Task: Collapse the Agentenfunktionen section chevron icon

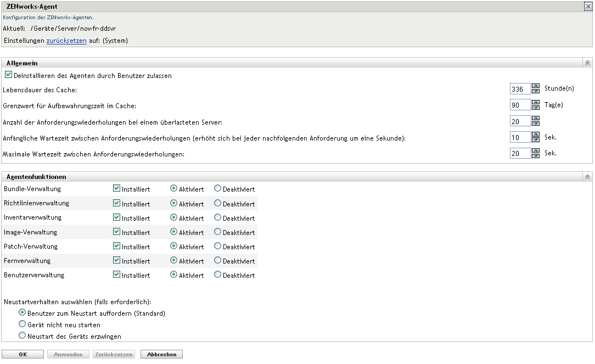Action: coord(587,177)
